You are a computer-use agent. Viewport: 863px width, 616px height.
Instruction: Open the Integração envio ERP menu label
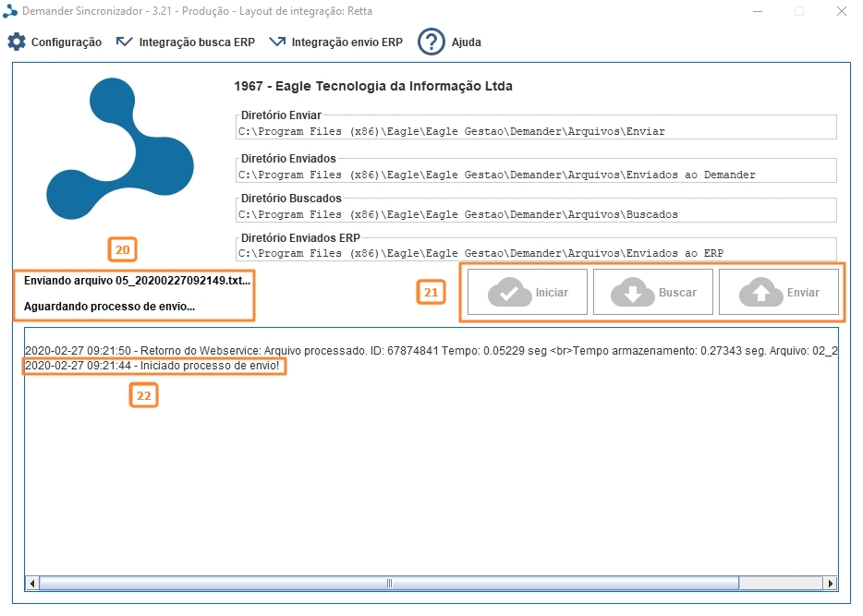[347, 42]
